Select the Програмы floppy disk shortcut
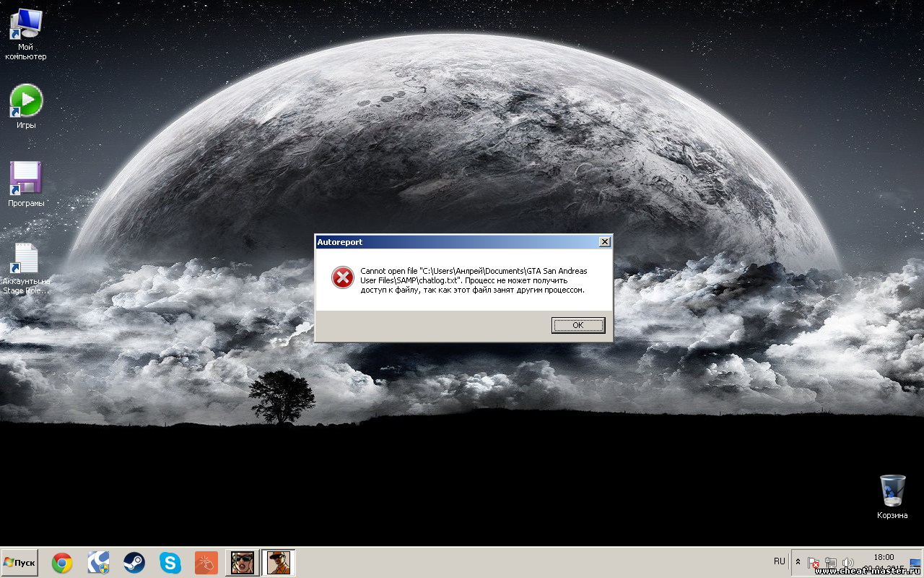The image size is (924, 578). [x=26, y=184]
